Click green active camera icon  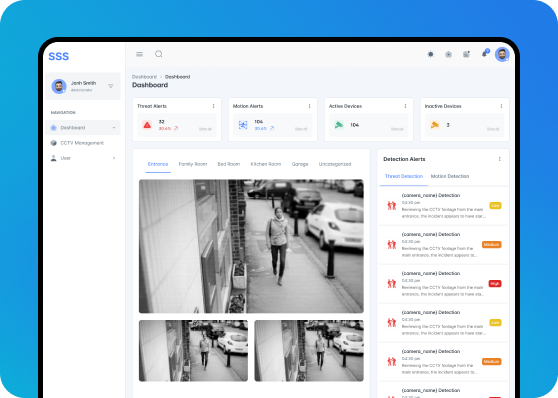pos(339,125)
